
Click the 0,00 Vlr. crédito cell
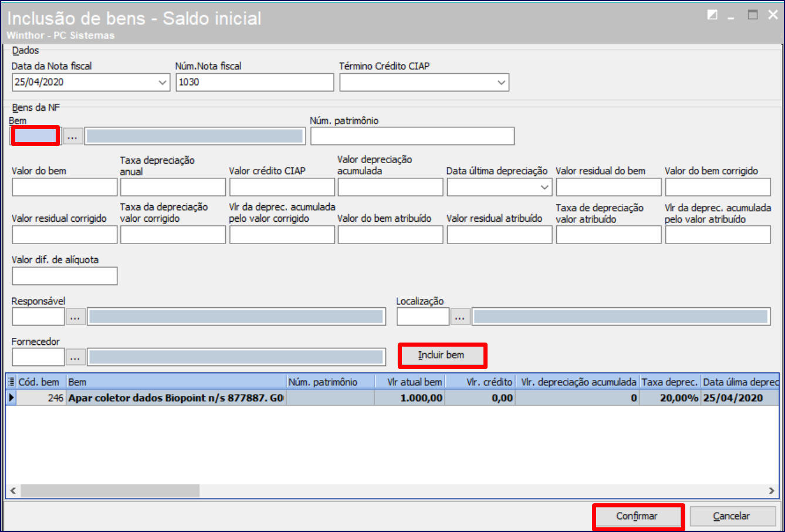pyautogui.click(x=480, y=398)
